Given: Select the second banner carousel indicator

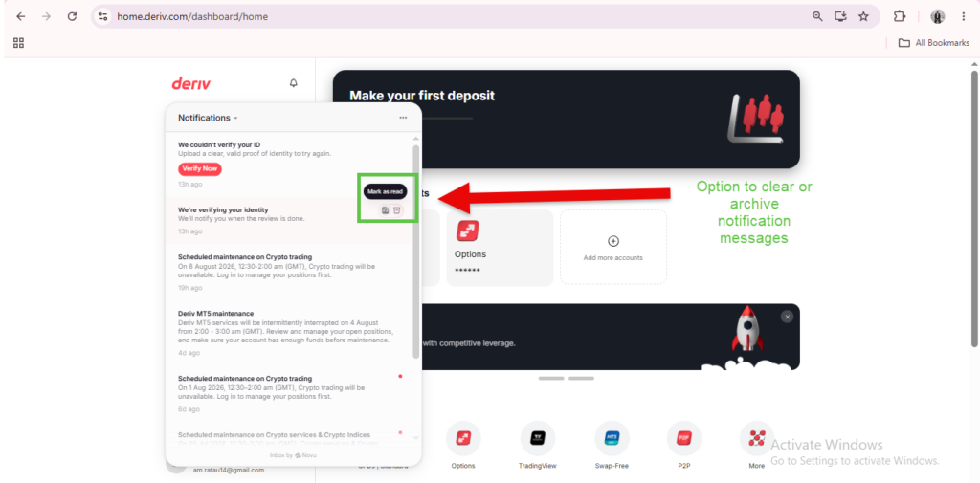Looking at the screenshot, I should tap(581, 378).
